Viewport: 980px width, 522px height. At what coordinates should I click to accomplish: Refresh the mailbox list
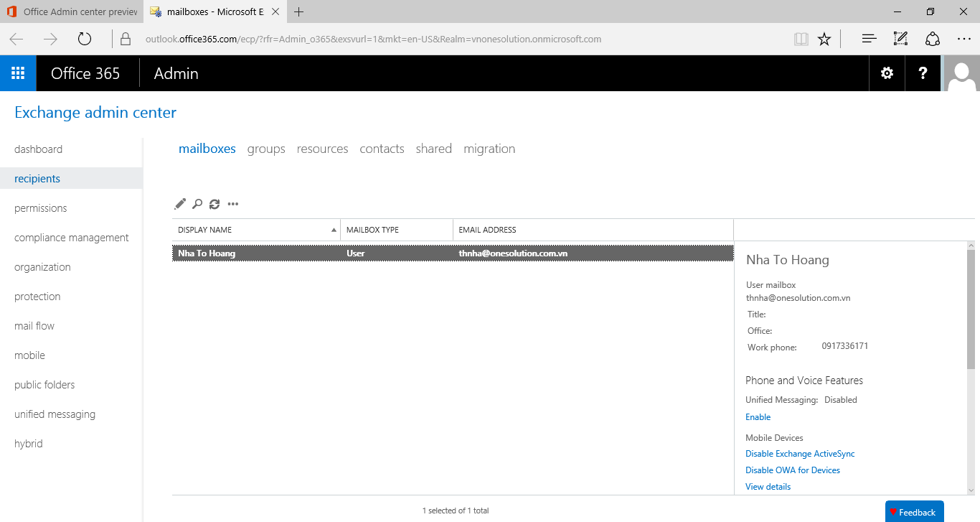(215, 204)
